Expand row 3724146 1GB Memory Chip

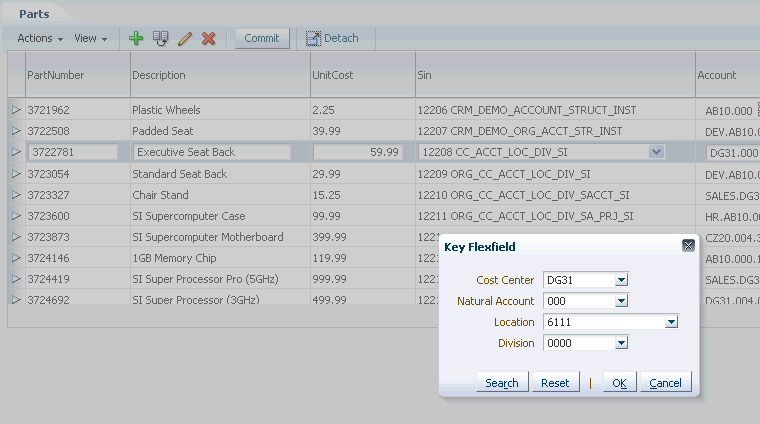tap(16, 257)
